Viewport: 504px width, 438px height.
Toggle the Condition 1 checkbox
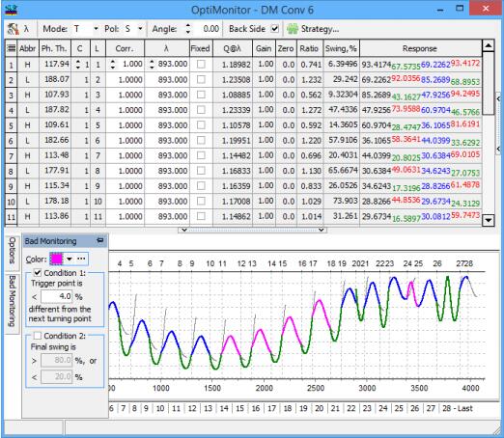click(38, 273)
